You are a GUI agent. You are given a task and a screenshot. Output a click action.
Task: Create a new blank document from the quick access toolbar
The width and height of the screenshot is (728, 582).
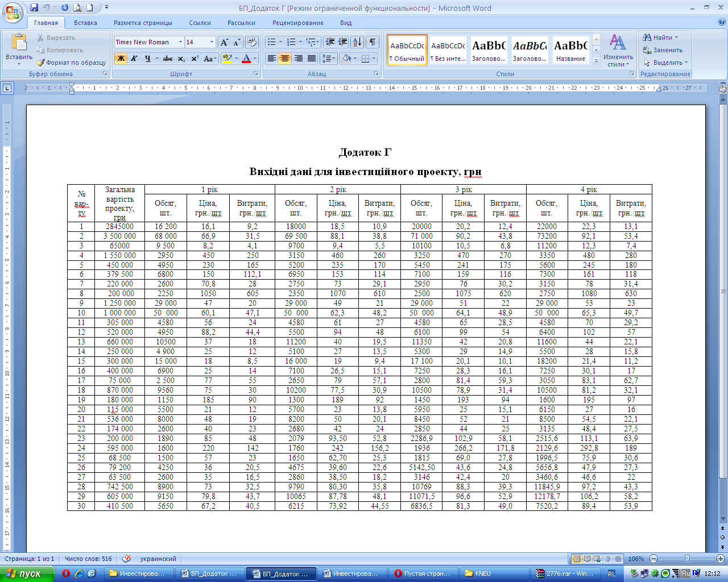pyautogui.click(x=89, y=7)
